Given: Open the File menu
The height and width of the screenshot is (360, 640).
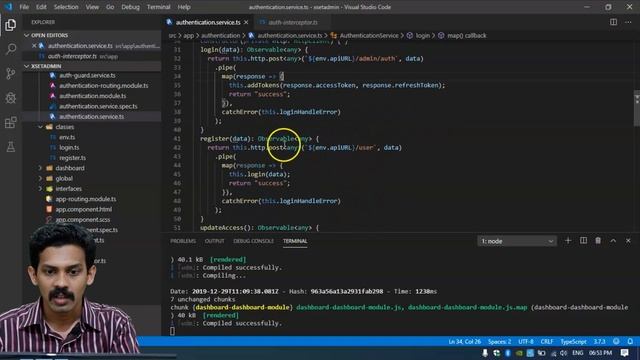Looking at the screenshot, I should coord(24,7).
